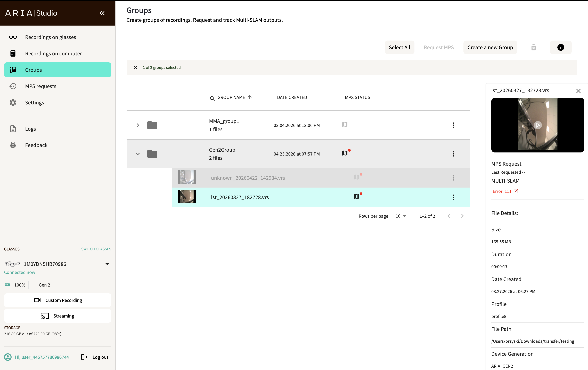
Task: Click MPS STATUS column header
Action: click(357, 97)
